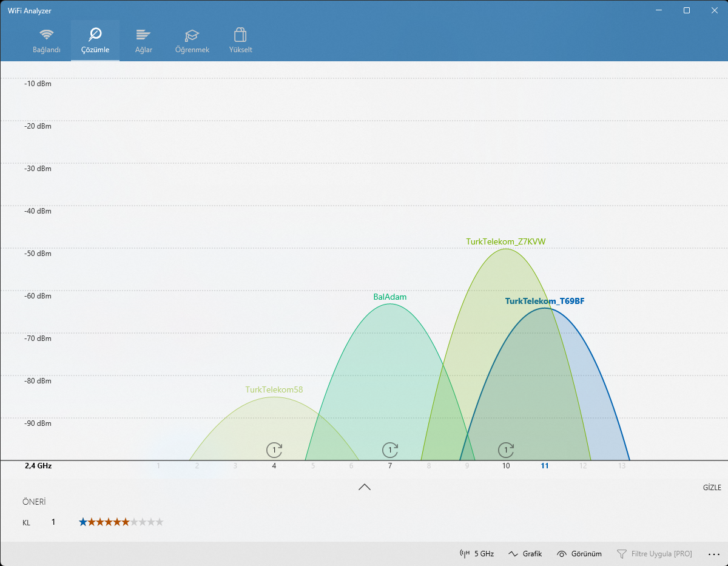Click the network count icon on channel 7

tap(390, 450)
